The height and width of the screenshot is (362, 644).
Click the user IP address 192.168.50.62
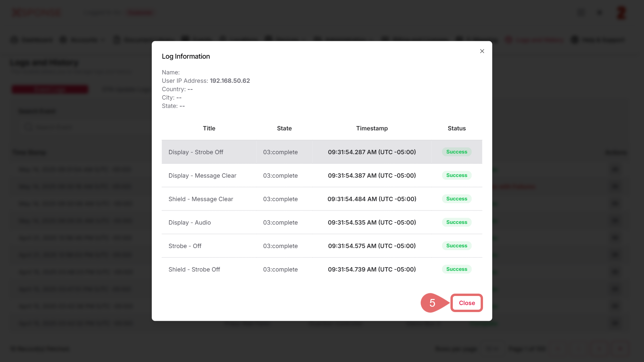click(x=230, y=81)
